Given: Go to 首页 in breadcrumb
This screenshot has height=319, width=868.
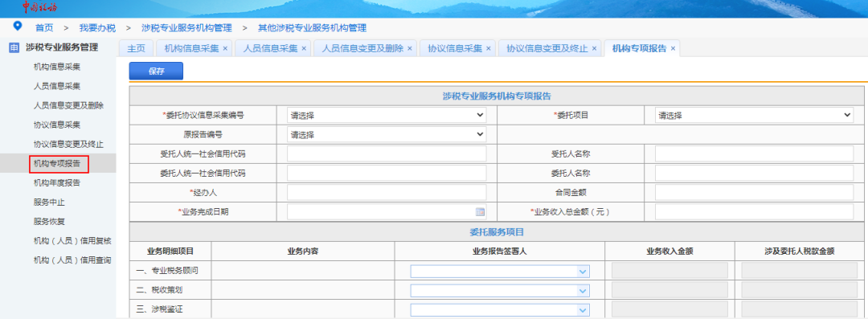Looking at the screenshot, I should pyautogui.click(x=44, y=27).
